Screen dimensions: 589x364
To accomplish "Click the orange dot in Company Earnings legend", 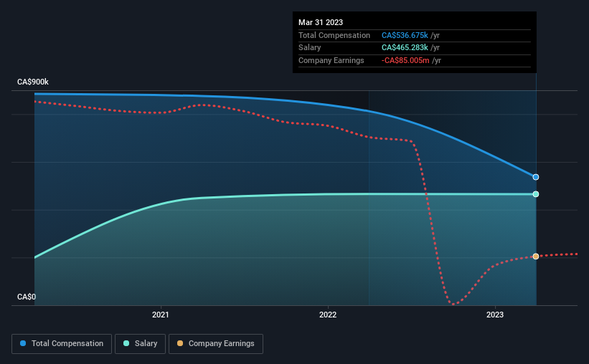I will click(x=180, y=343).
